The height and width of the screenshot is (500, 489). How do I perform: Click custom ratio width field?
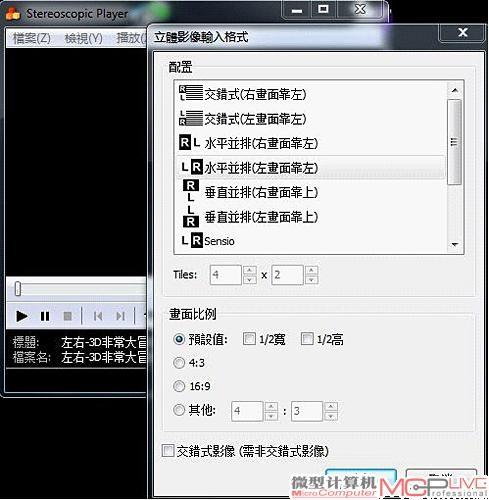point(247,411)
